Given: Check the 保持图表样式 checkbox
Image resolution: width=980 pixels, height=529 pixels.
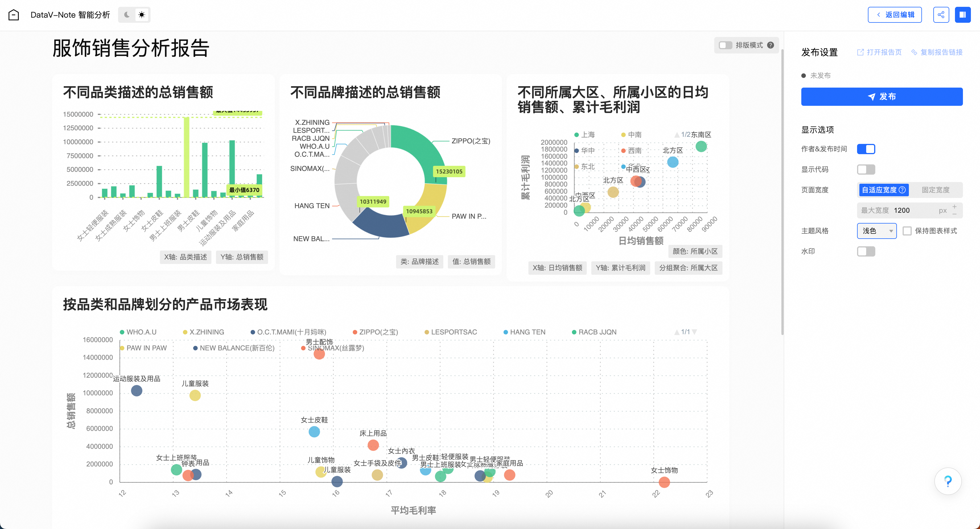Looking at the screenshot, I should pyautogui.click(x=907, y=231).
